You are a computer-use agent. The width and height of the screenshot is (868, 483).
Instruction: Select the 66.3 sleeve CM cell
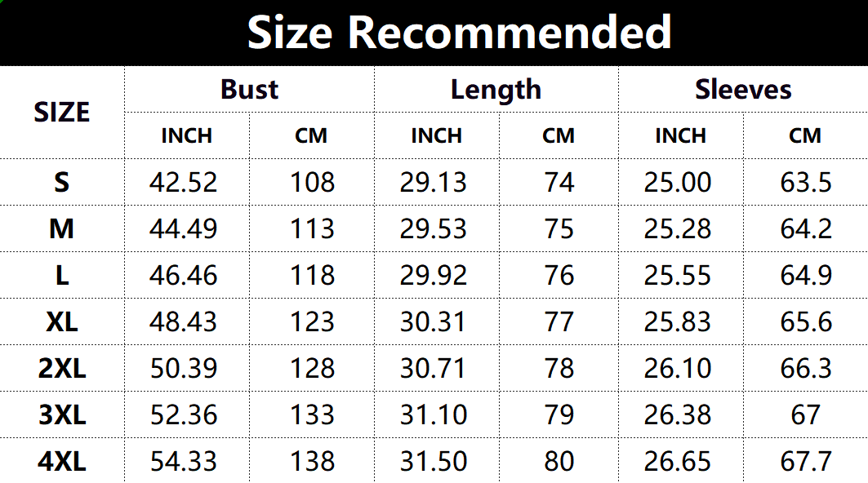[806, 368]
